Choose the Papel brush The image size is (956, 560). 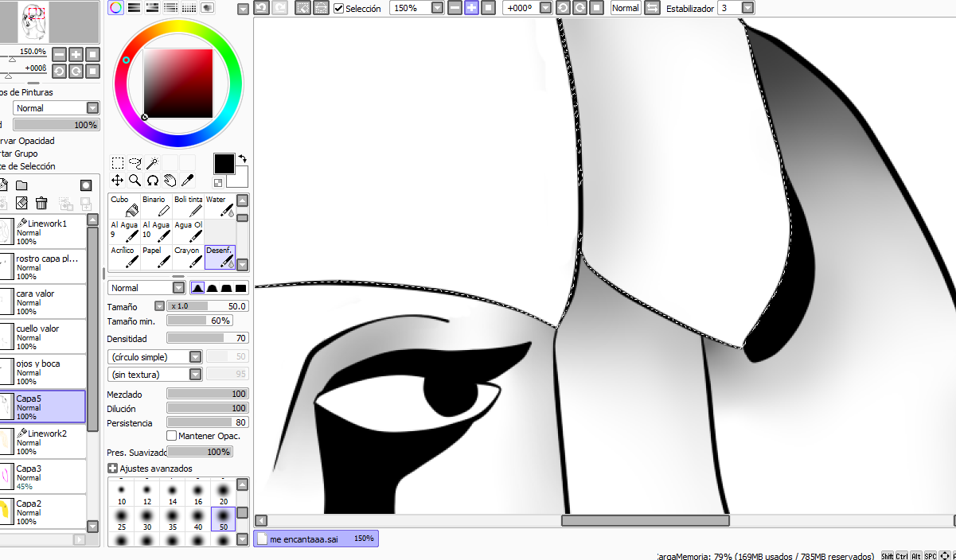tap(156, 257)
